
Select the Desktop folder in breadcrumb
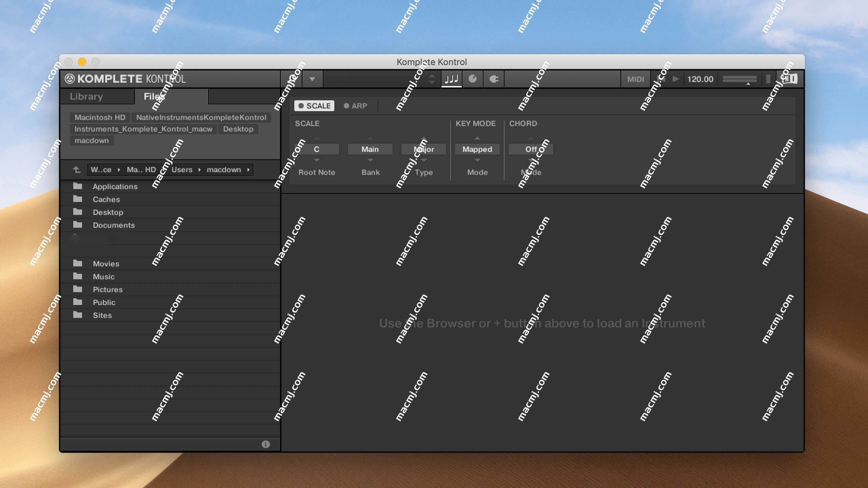[x=238, y=129]
